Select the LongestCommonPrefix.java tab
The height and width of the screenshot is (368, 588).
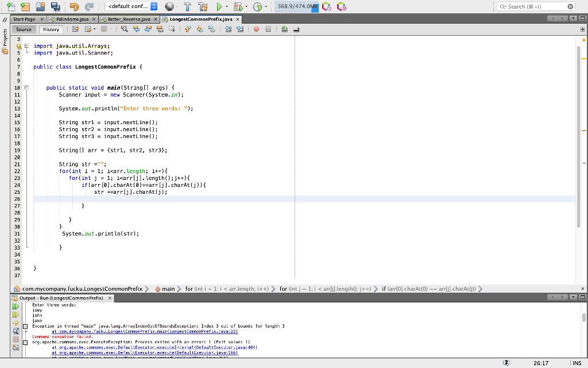pyautogui.click(x=201, y=19)
